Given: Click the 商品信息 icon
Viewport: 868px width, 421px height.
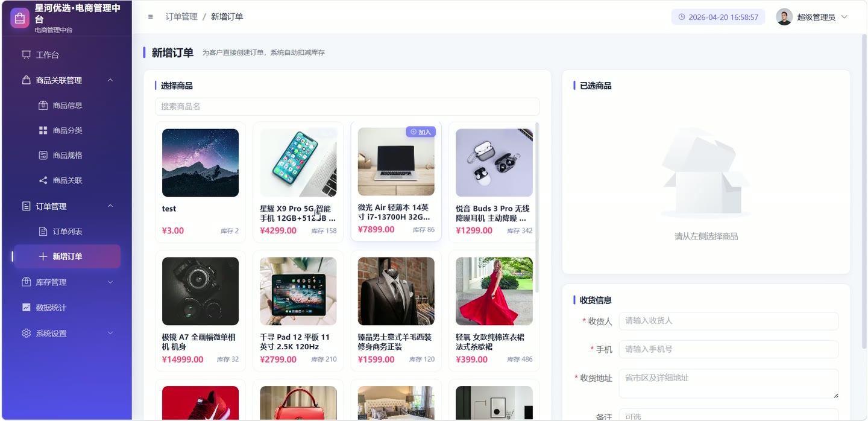Looking at the screenshot, I should pyautogui.click(x=43, y=105).
